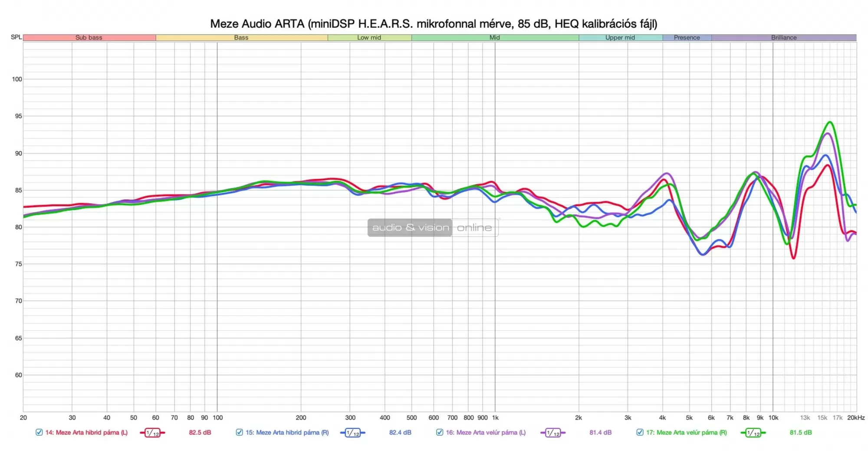The image size is (868, 454).
Task: Uncheck trace 17 Meze Arta velúr párna (R)
Action: (x=640, y=432)
